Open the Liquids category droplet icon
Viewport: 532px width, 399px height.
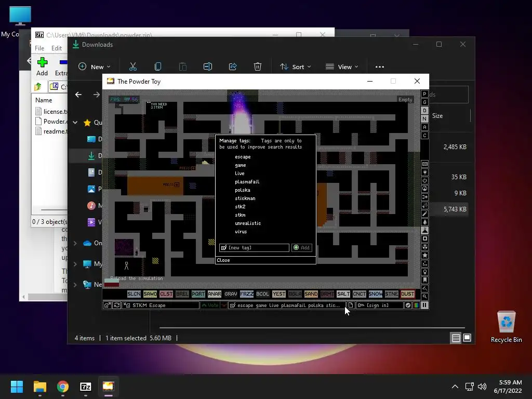(x=424, y=222)
